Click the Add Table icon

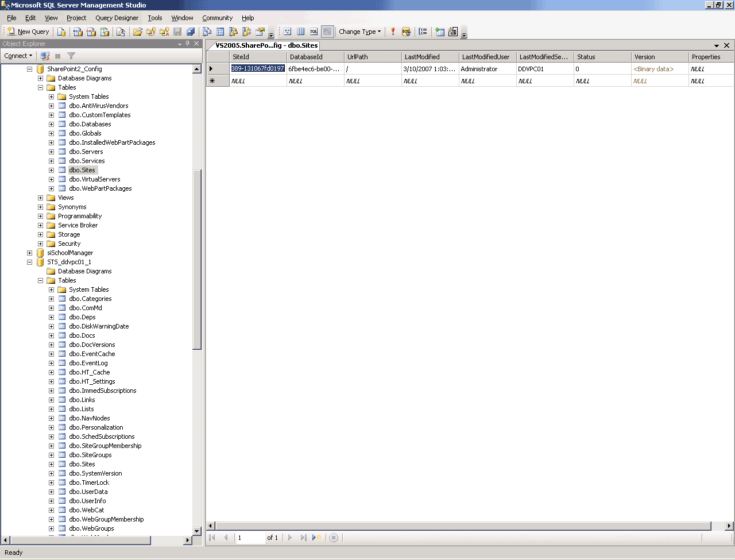pyautogui.click(x=440, y=32)
